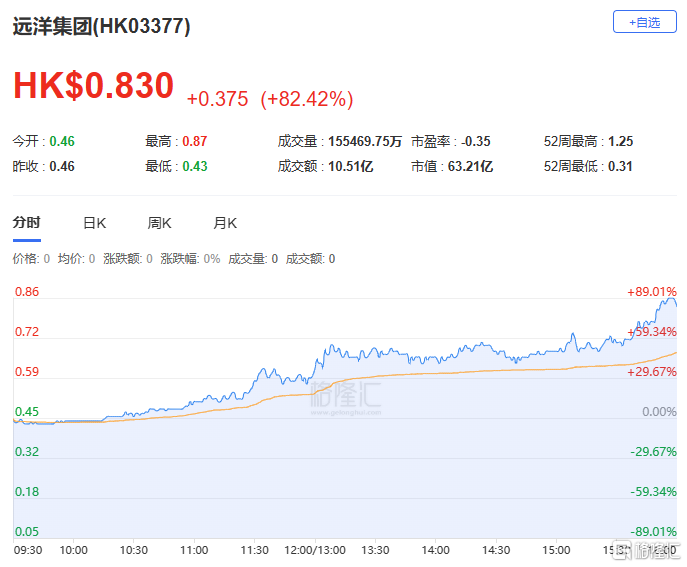Click the 10:30 time axis marker
The height and width of the screenshot is (567, 687).
pyautogui.click(x=134, y=550)
